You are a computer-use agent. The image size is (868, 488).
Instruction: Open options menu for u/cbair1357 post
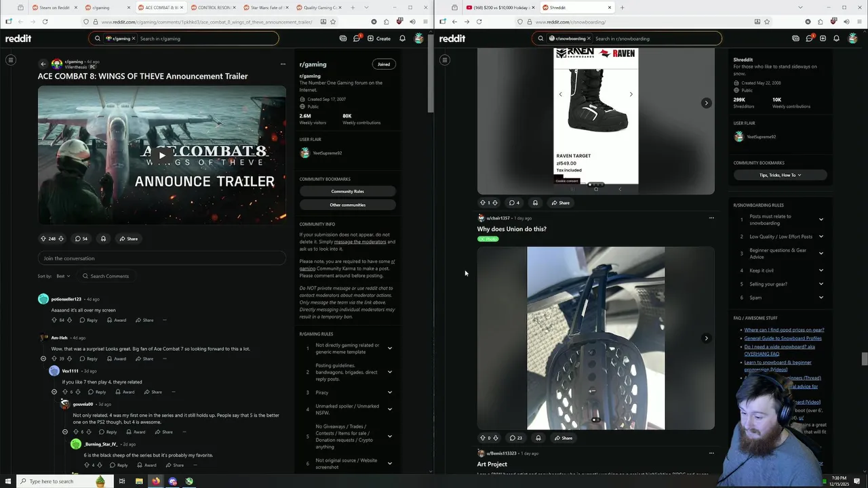pos(711,218)
